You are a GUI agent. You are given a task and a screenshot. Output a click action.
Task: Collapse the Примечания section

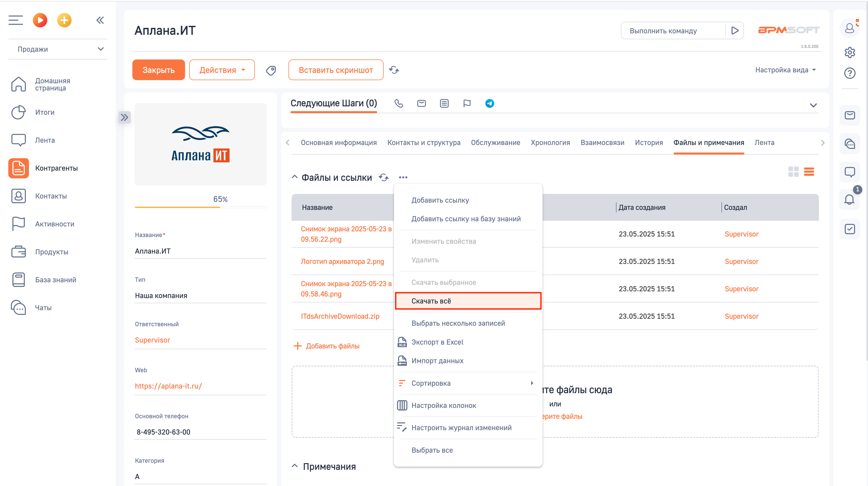pyautogui.click(x=294, y=466)
